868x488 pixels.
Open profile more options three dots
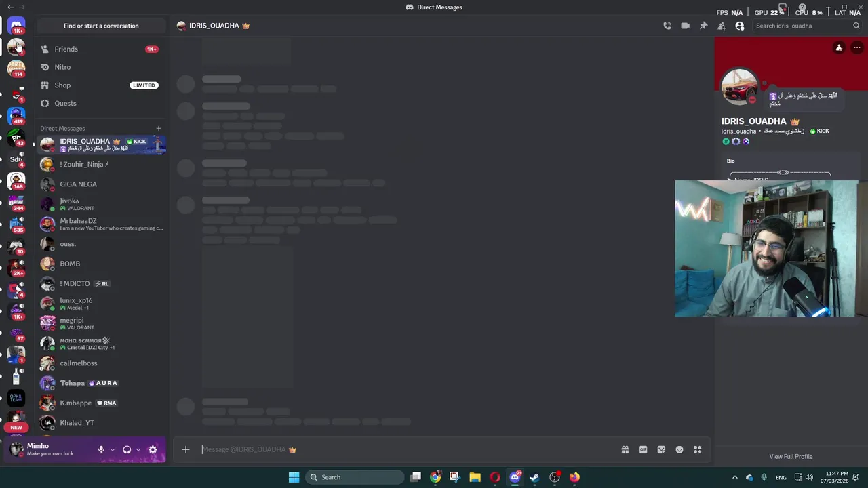(857, 47)
